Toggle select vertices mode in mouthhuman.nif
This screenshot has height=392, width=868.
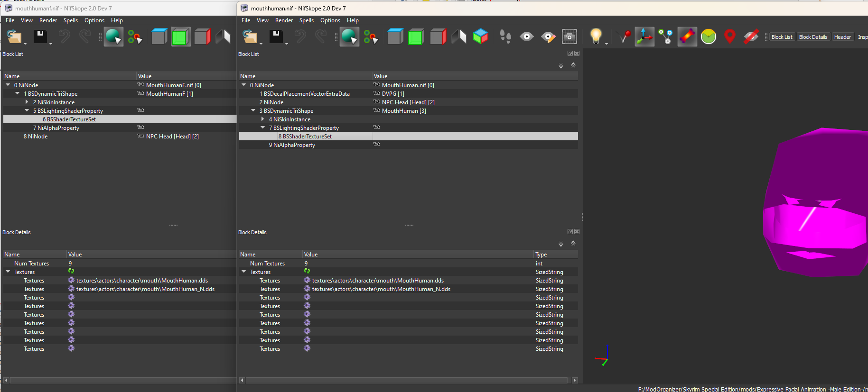click(x=371, y=36)
